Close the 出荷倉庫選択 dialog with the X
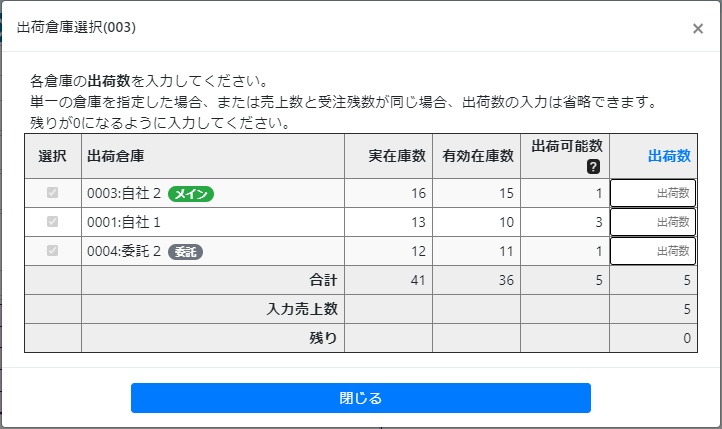Image resolution: width=722 pixels, height=429 pixels. (x=698, y=29)
